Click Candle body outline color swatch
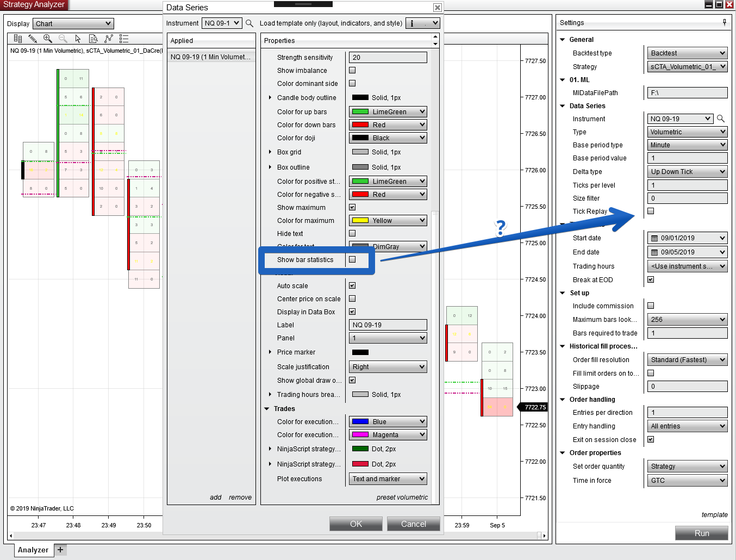The image size is (736, 560). pyautogui.click(x=360, y=97)
